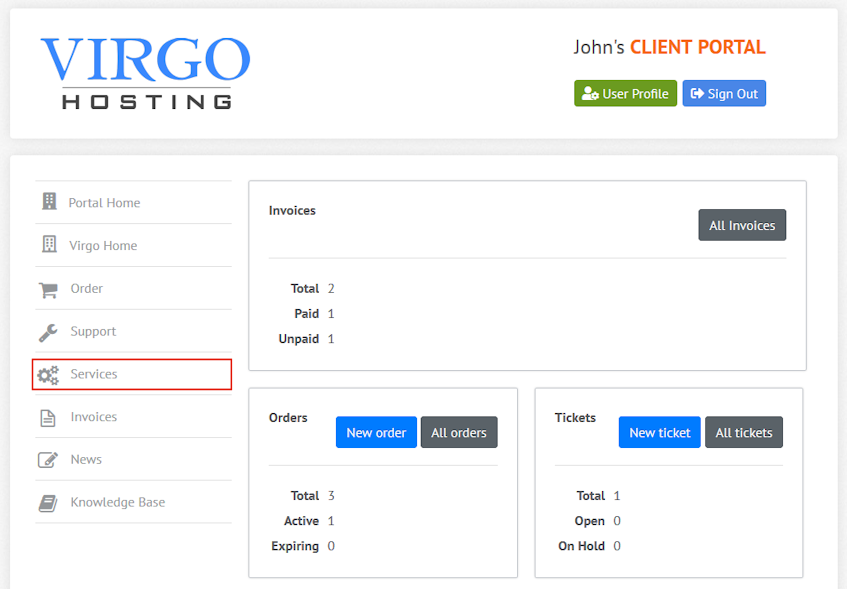
Task: Click the News edit pencil icon
Action: pyautogui.click(x=48, y=460)
